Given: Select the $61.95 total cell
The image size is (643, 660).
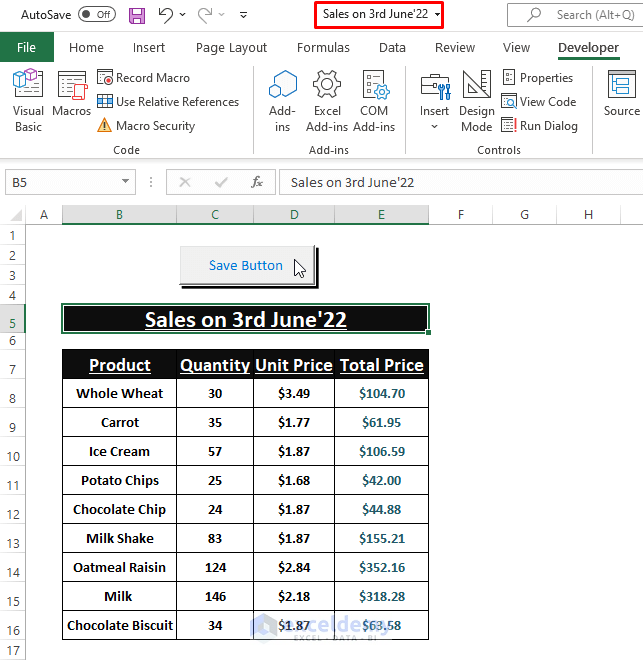Looking at the screenshot, I should pyautogui.click(x=382, y=422).
